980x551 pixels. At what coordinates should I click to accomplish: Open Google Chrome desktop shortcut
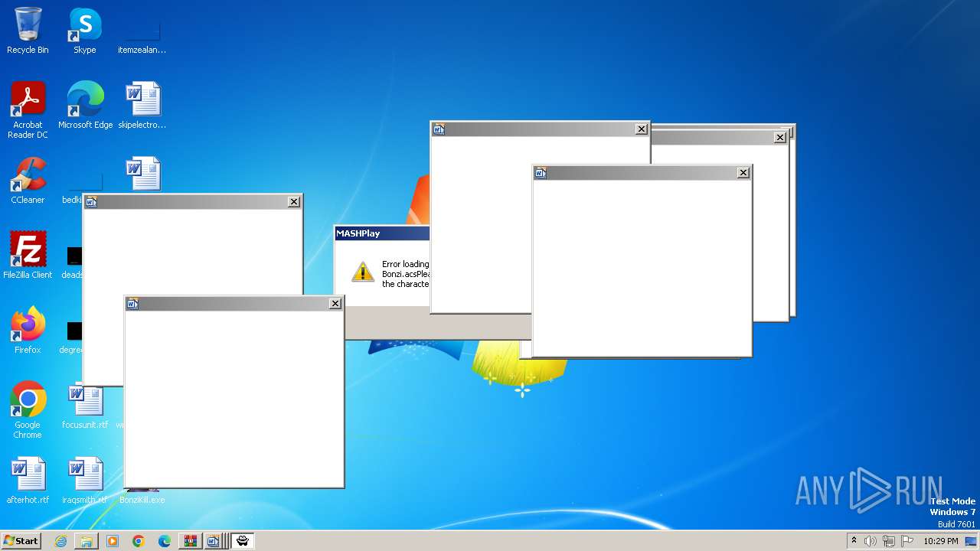coord(28,410)
